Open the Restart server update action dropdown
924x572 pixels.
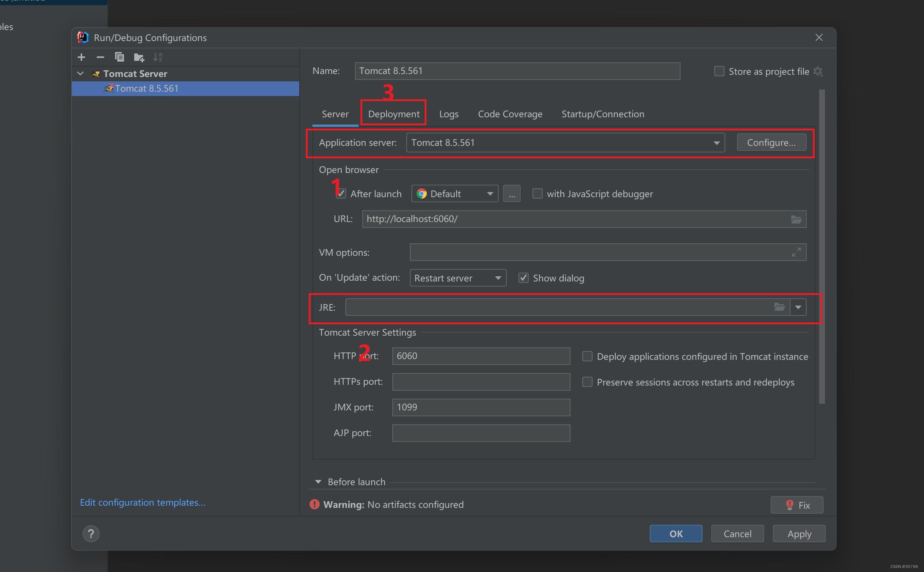tap(458, 278)
